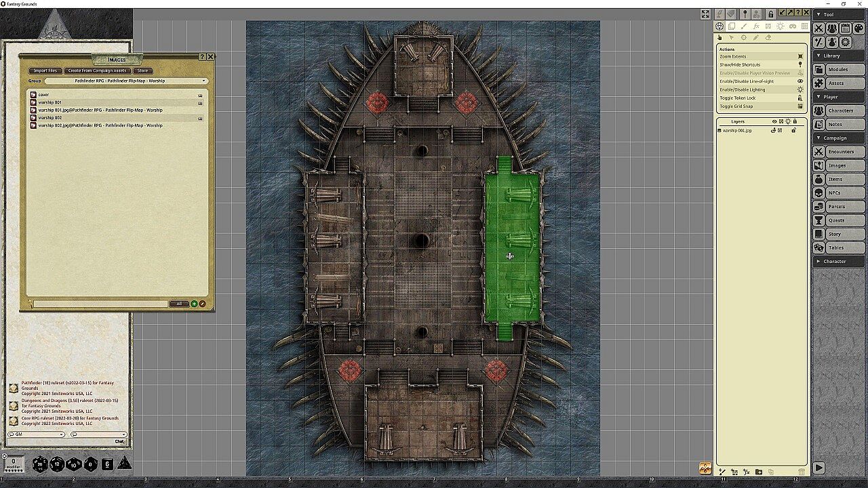Select the hand pan tool
Viewport: 868px width, 488px height.
point(720,38)
